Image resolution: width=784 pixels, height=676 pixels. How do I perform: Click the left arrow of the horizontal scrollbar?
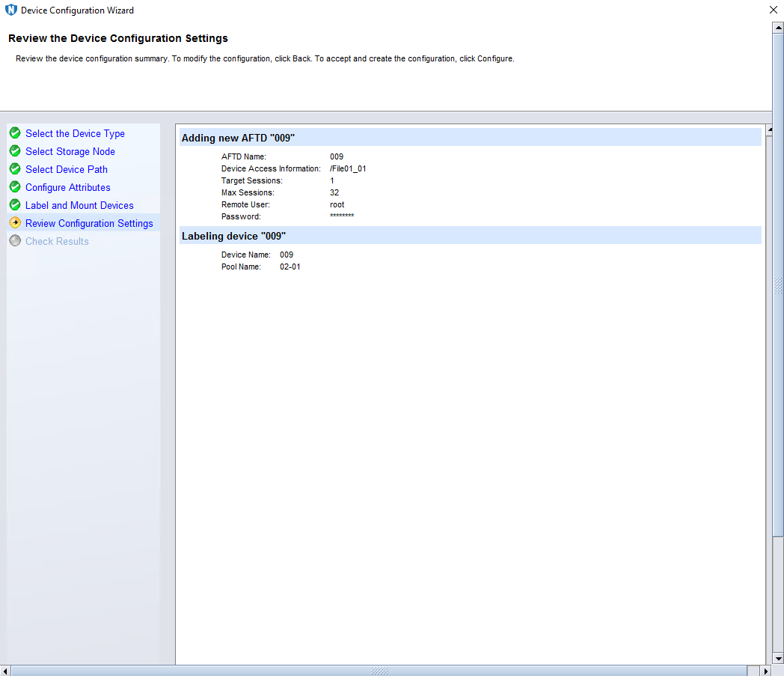tap(5, 671)
